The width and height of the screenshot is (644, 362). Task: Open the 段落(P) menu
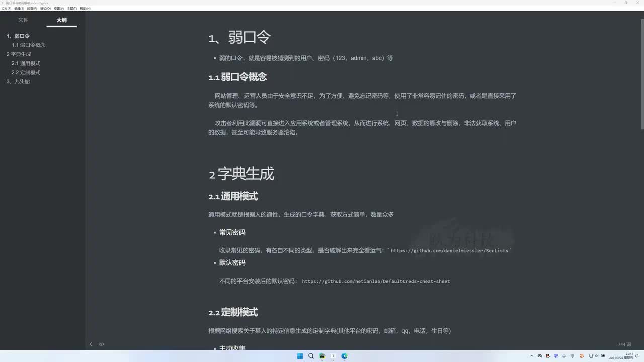(32, 9)
